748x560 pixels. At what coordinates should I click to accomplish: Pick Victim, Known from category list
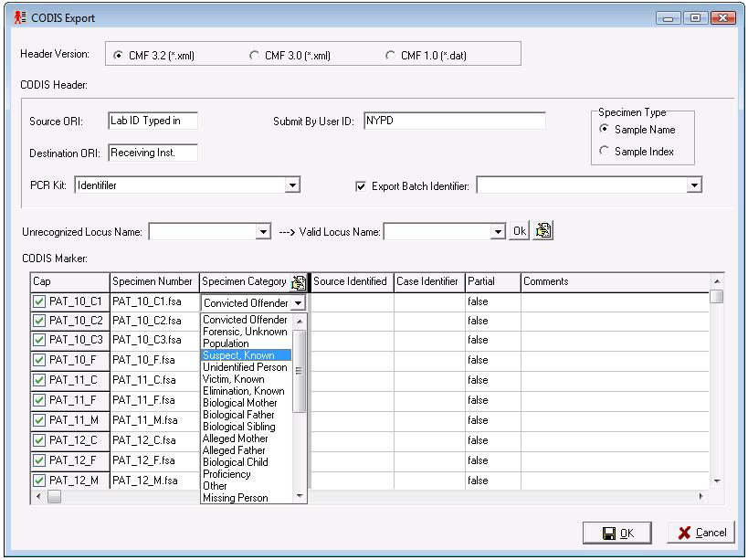coord(245,379)
